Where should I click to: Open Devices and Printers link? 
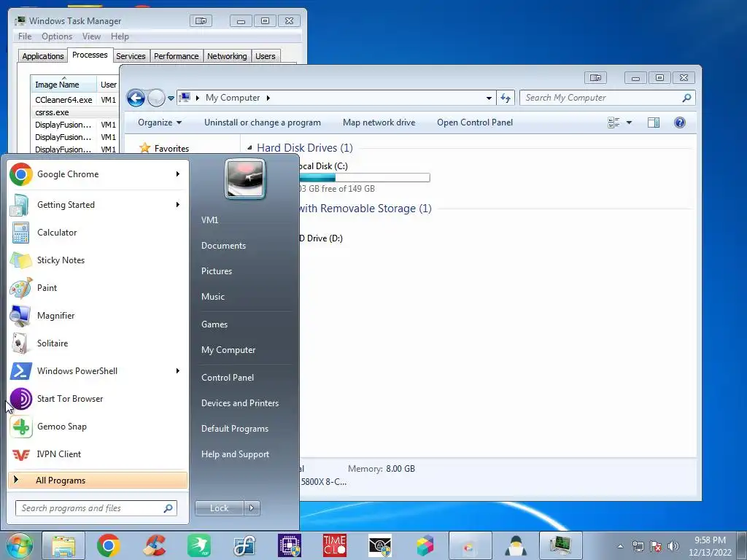240,403
